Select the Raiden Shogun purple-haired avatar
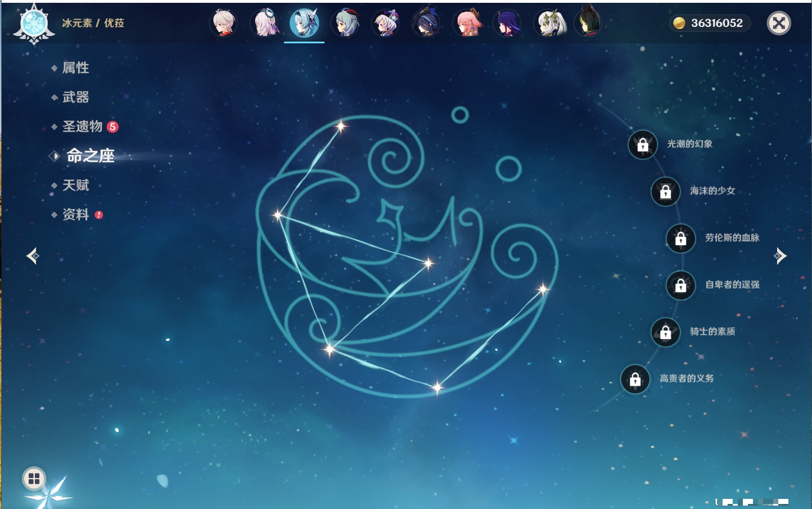The image size is (812, 509). [507, 23]
